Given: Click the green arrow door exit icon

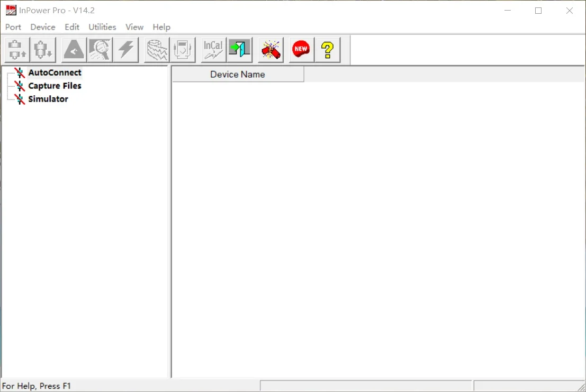Looking at the screenshot, I should (239, 50).
